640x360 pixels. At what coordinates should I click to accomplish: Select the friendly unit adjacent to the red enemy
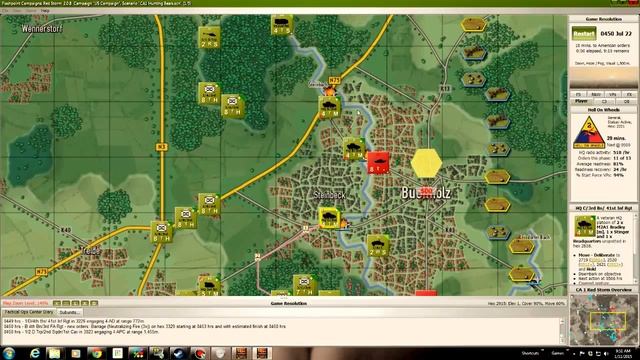[353, 149]
